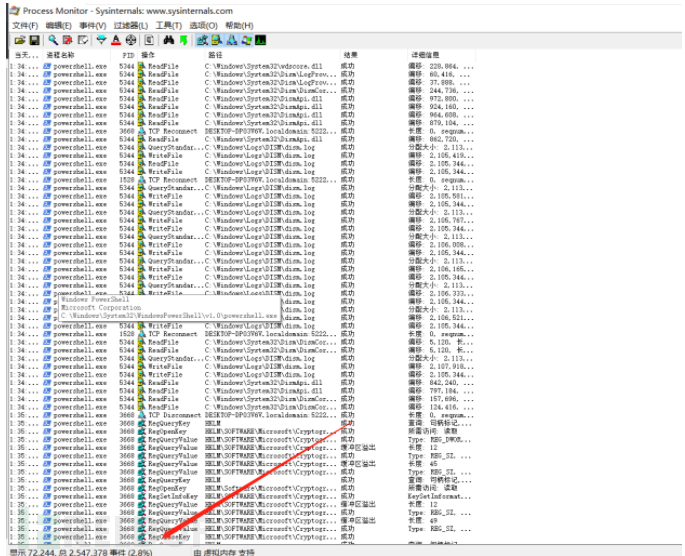Open the Filter dialog via the funnel icon
This screenshot has width=685, height=556.
coord(101,40)
